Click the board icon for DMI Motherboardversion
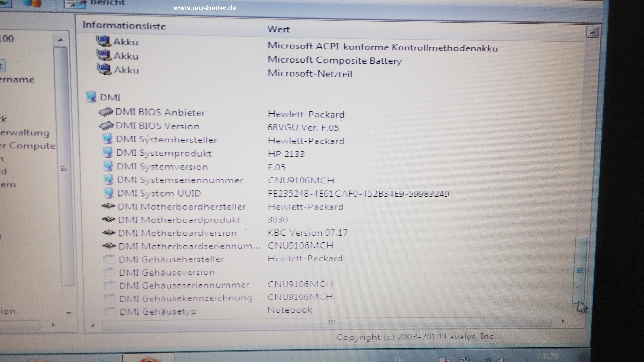 (x=109, y=233)
